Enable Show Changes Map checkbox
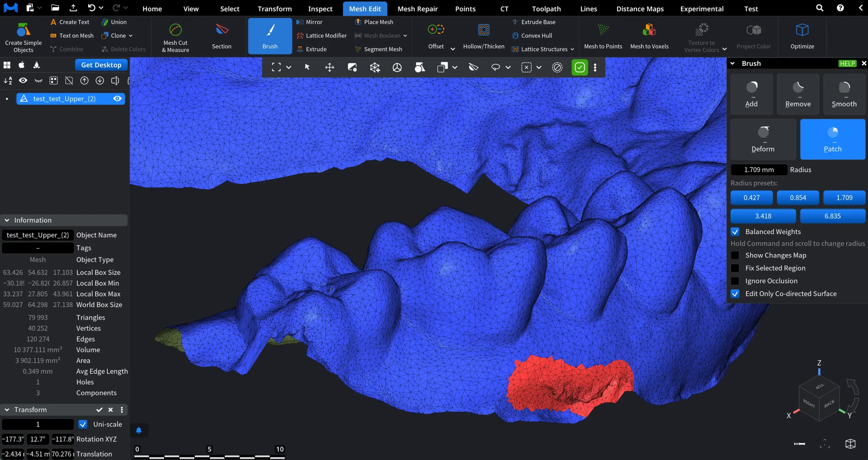This screenshot has width=868, height=460. (x=735, y=255)
